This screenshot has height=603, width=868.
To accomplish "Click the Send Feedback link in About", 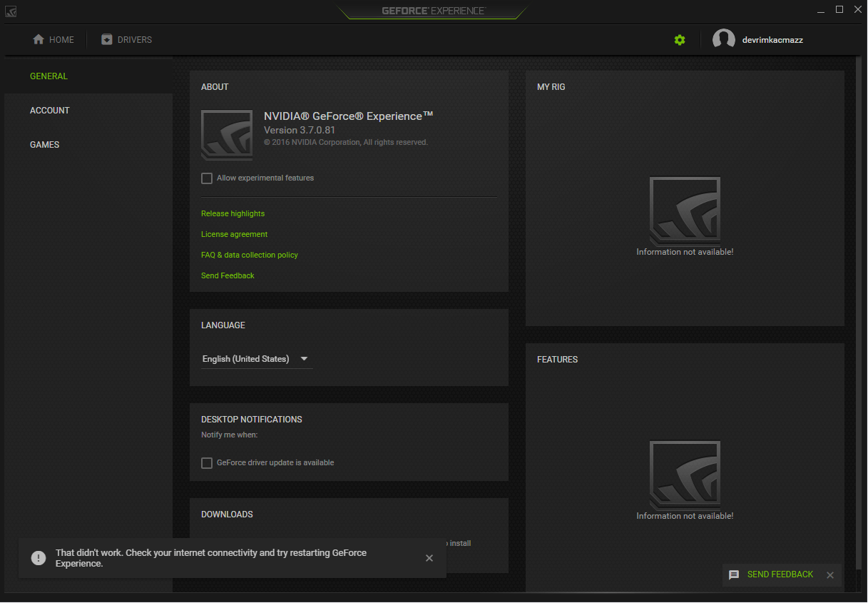I will click(x=228, y=275).
